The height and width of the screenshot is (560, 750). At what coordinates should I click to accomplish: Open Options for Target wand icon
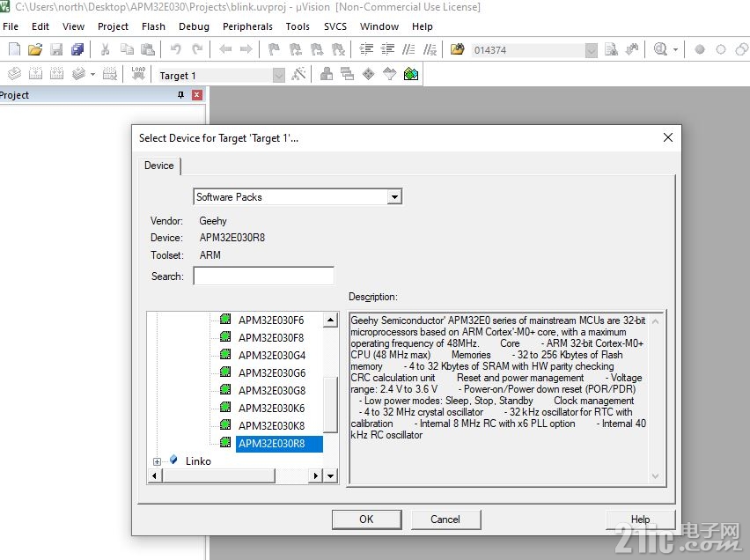coord(299,74)
